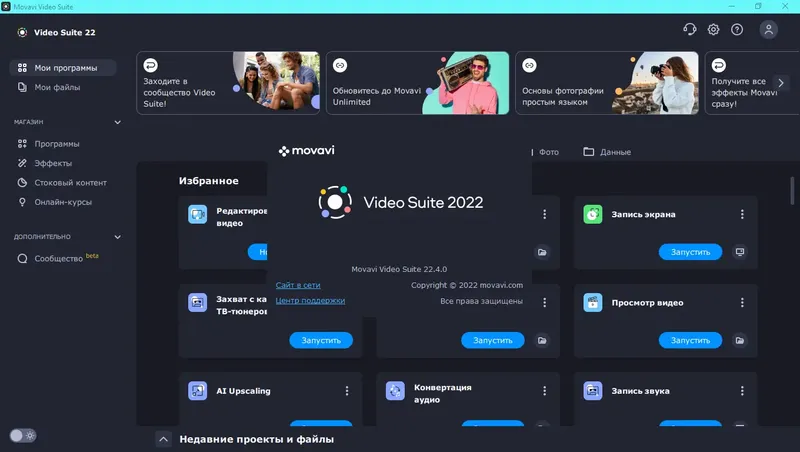Image resolution: width=800 pixels, height=452 pixels.
Task: Click Запустить in the middle second-row card
Action: click(x=492, y=340)
